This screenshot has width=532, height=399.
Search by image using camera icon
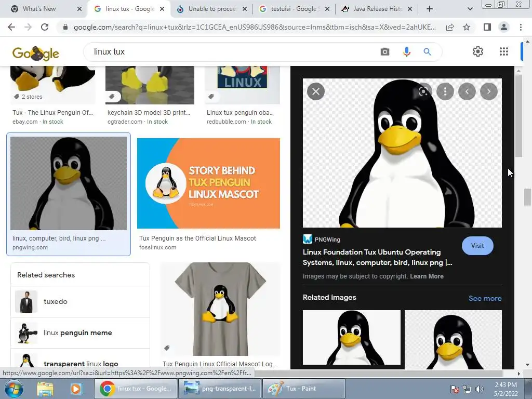point(385,51)
